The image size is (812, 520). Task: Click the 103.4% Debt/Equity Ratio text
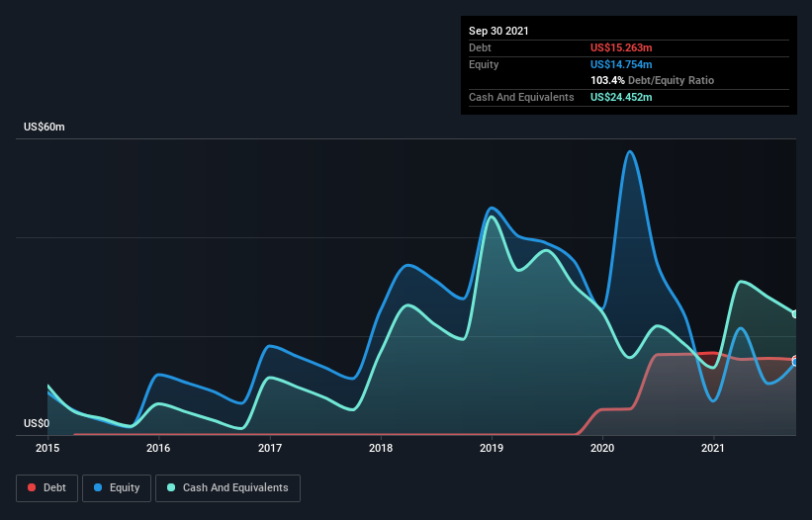pos(652,80)
